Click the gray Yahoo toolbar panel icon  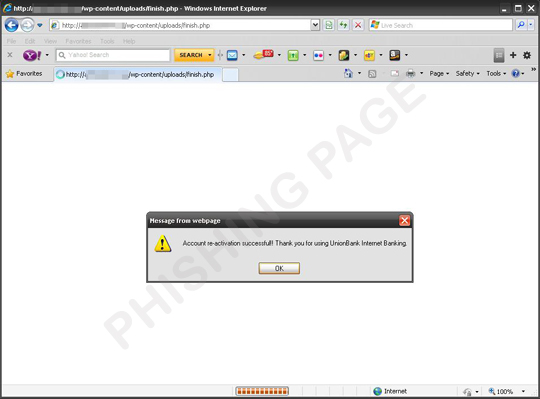click(499, 55)
